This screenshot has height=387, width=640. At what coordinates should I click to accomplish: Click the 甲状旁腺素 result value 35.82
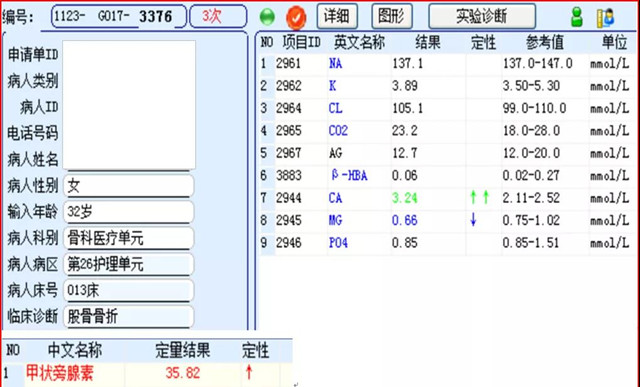183,373
